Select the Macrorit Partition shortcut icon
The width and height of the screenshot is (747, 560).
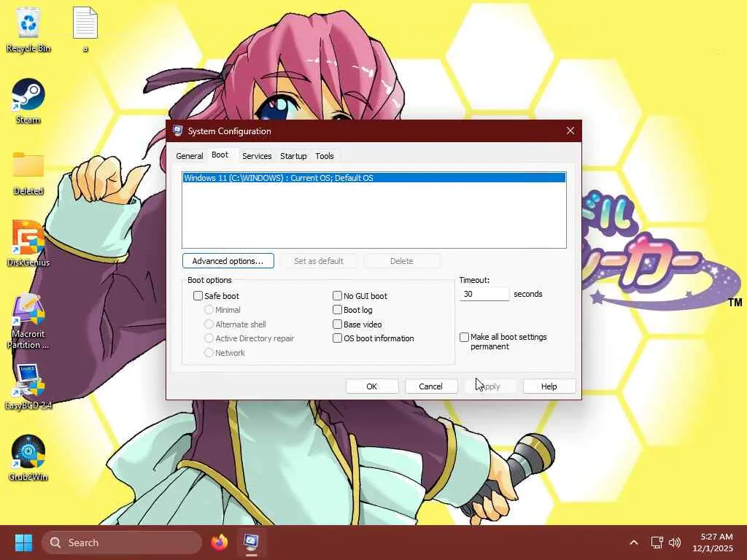pos(28,322)
